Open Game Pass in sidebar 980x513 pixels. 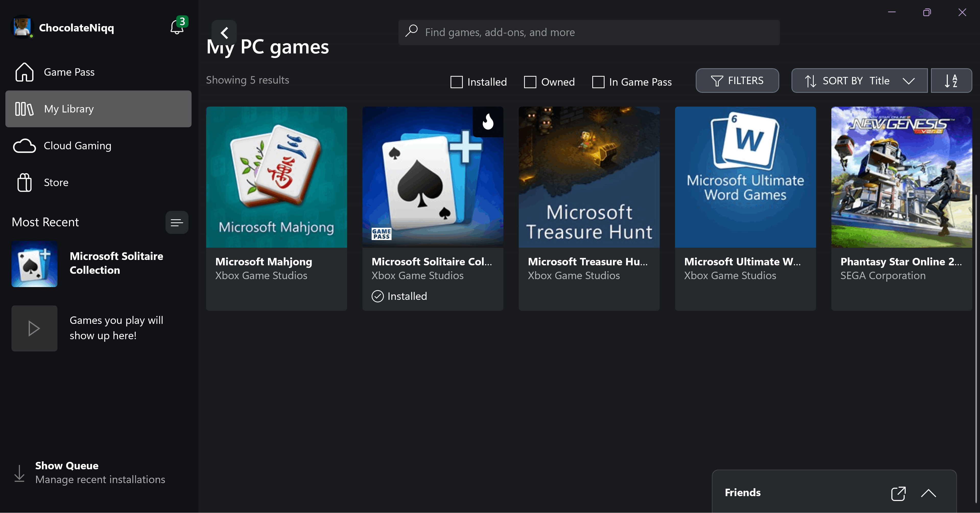coord(99,72)
